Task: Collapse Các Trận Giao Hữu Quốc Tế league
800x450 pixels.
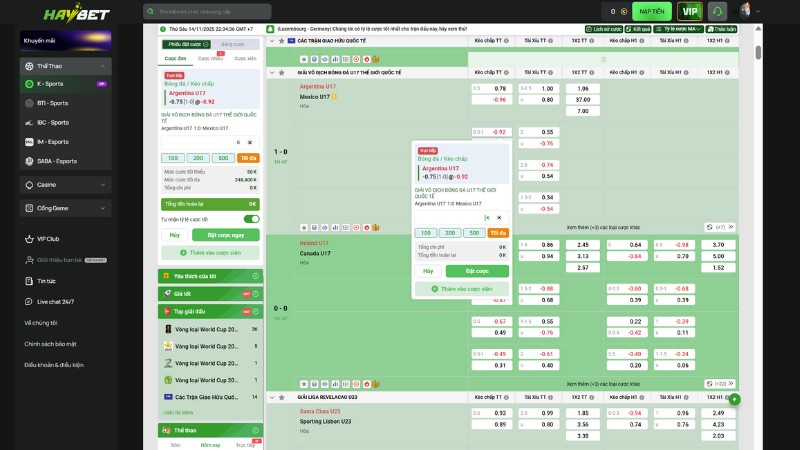Action: (x=271, y=41)
